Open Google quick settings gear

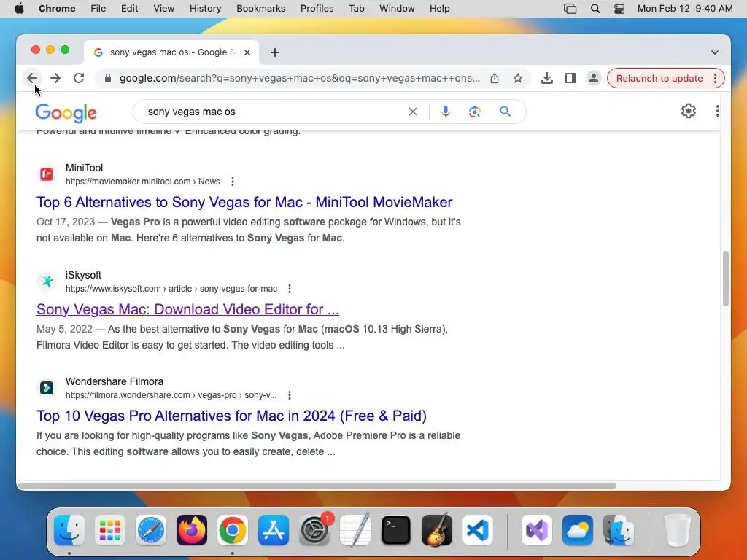pyautogui.click(x=689, y=111)
